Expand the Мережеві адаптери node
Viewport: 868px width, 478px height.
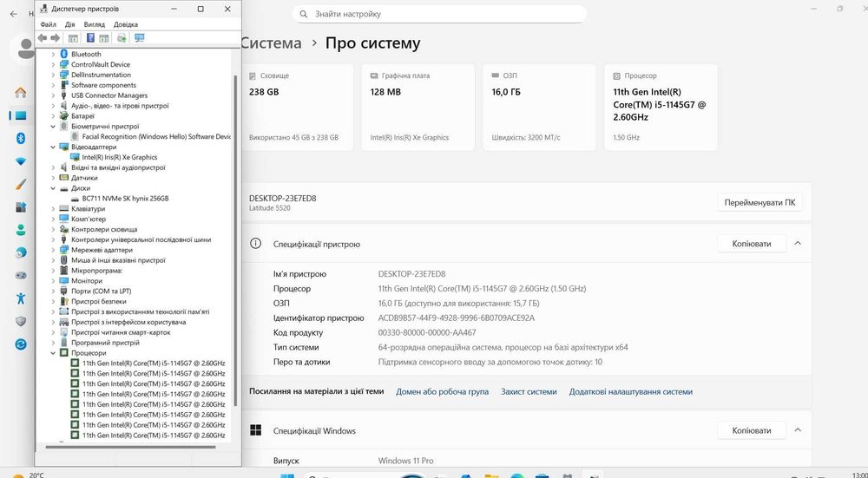(x=53, y=250)
